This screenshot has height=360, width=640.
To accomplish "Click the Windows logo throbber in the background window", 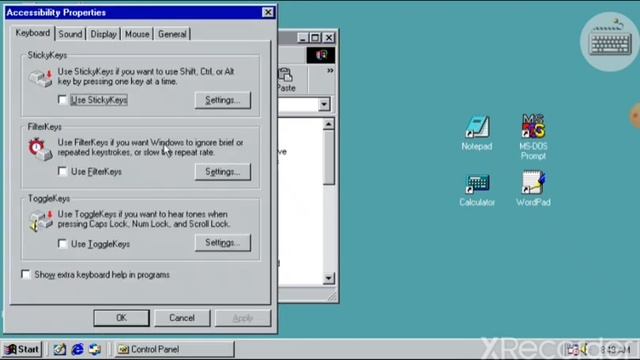I will [x=321, y=55].
